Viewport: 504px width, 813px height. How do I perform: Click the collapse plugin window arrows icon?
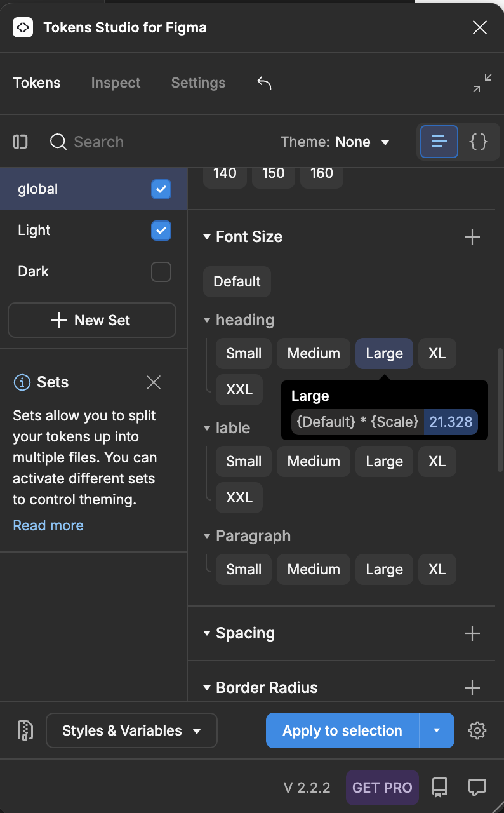pyautogui.click(x=482, y=83)
